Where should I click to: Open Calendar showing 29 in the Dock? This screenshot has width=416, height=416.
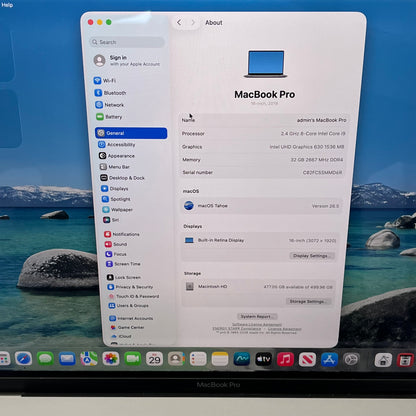(154, 359)
